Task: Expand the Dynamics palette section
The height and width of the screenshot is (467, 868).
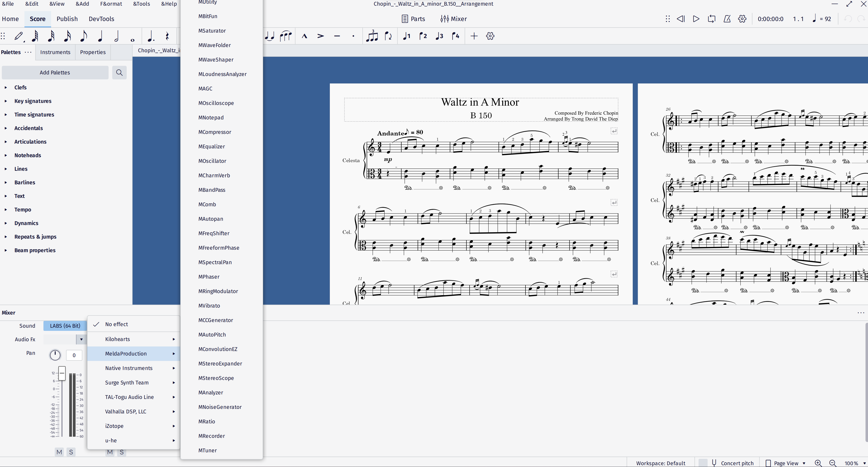Action: point(26,223)
